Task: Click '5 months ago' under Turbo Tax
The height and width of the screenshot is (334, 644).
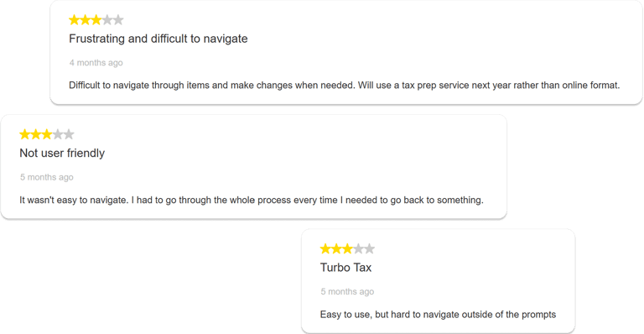Action: [347, 292]
